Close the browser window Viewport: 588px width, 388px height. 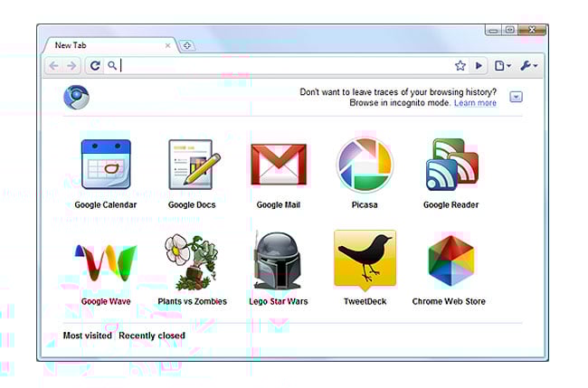532,30
